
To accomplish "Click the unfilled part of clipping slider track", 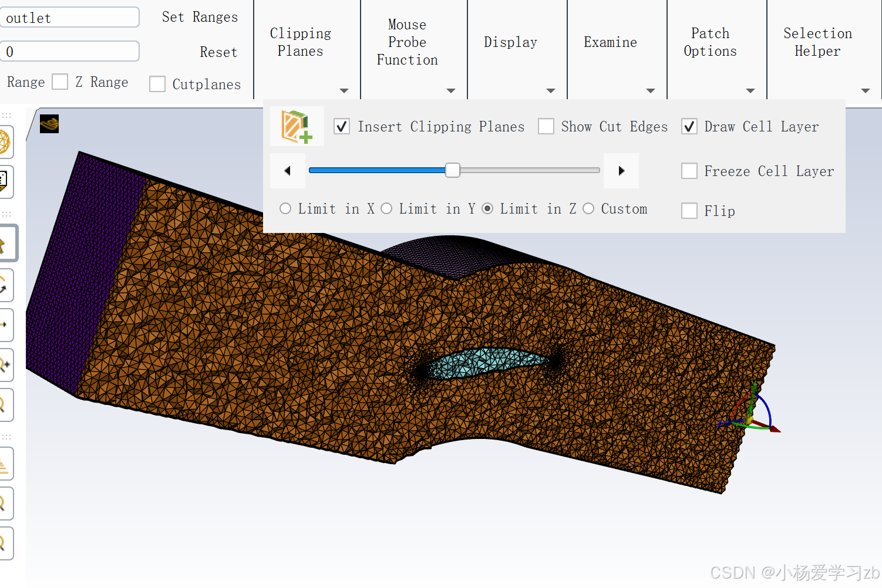I will 530,170.
